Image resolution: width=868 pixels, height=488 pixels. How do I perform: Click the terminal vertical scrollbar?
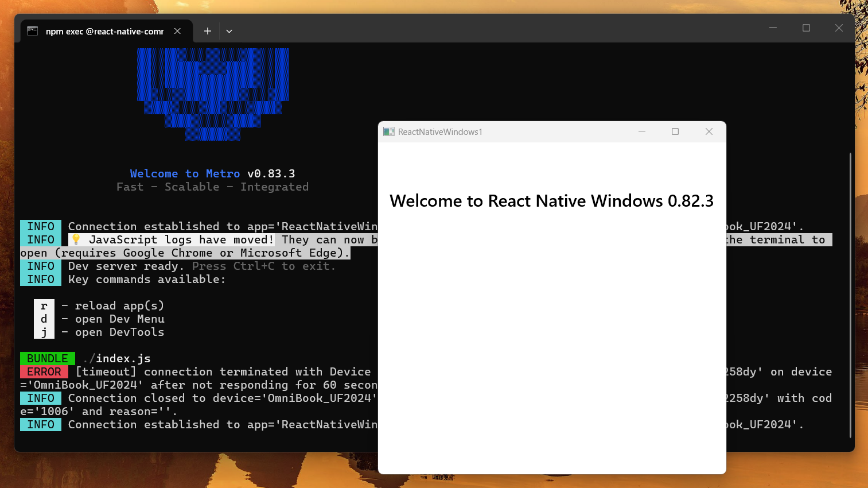[x=850, y=295]
